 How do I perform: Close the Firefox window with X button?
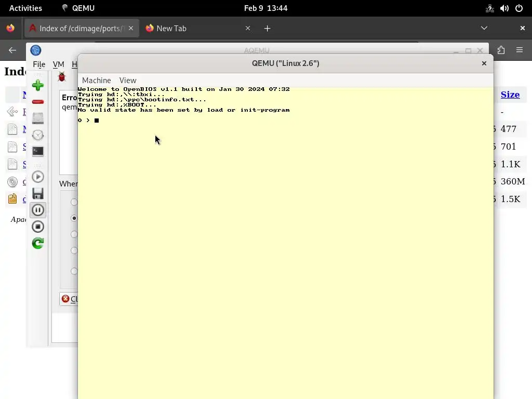pyautogui.click(x=523, y=28)
